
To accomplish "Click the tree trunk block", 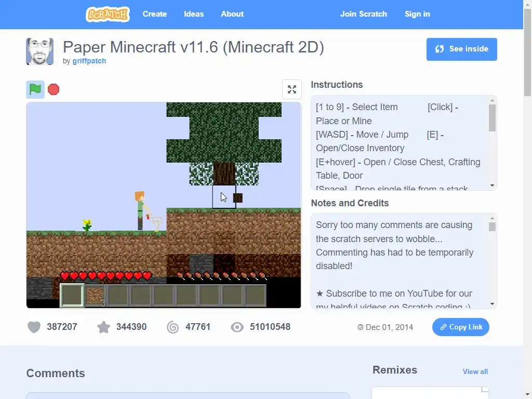I will (224, 174).
